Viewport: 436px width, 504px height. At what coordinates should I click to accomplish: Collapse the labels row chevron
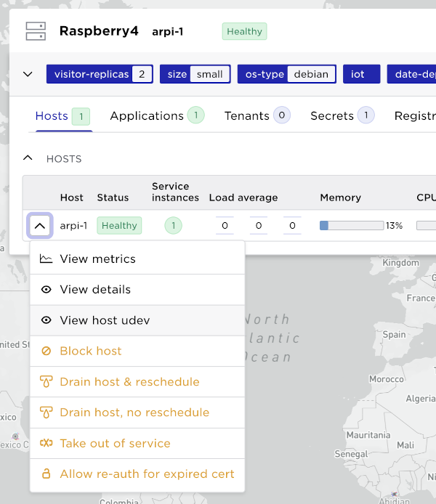click(x=28, y=74)
